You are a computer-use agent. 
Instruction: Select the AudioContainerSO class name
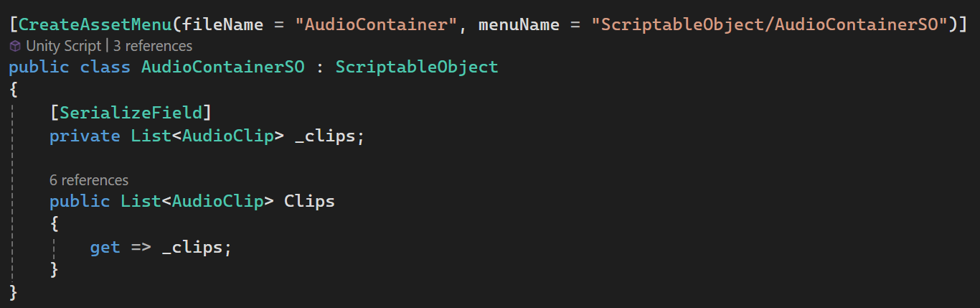[223, 67]
